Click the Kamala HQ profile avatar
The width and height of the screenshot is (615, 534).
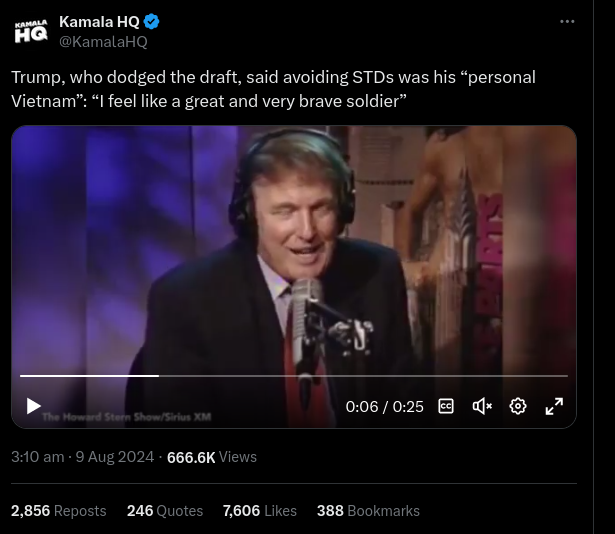30,31
